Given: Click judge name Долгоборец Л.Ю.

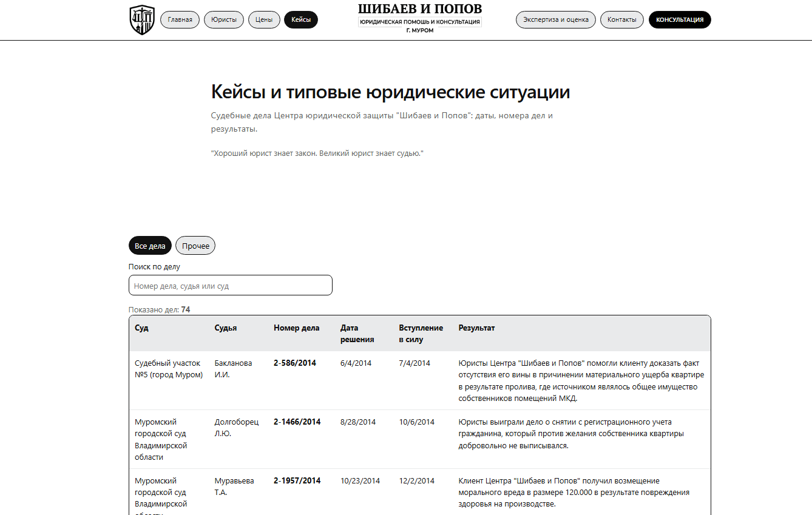Looking at the screenshot, I should click(x=237, y=428).
